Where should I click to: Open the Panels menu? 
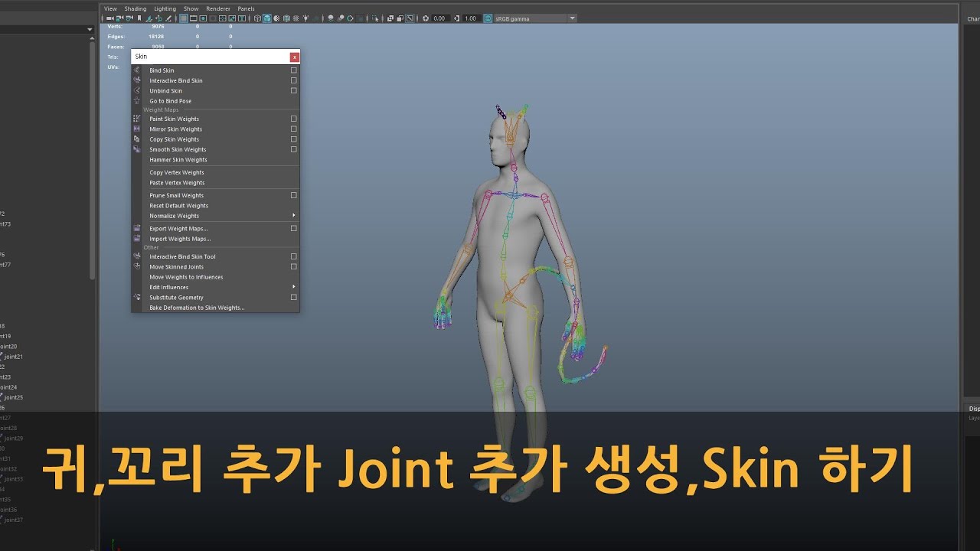coord(246,8)
